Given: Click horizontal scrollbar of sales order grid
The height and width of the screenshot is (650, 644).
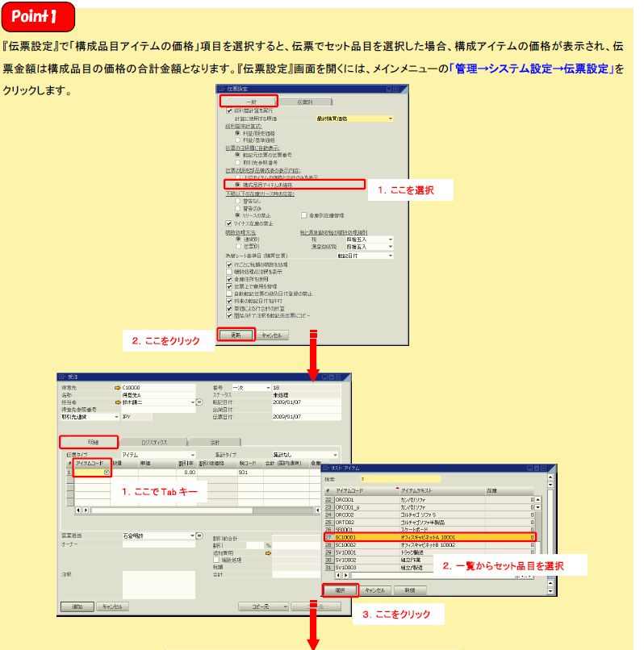Looking at the screenshot, I should coord(203,510).
